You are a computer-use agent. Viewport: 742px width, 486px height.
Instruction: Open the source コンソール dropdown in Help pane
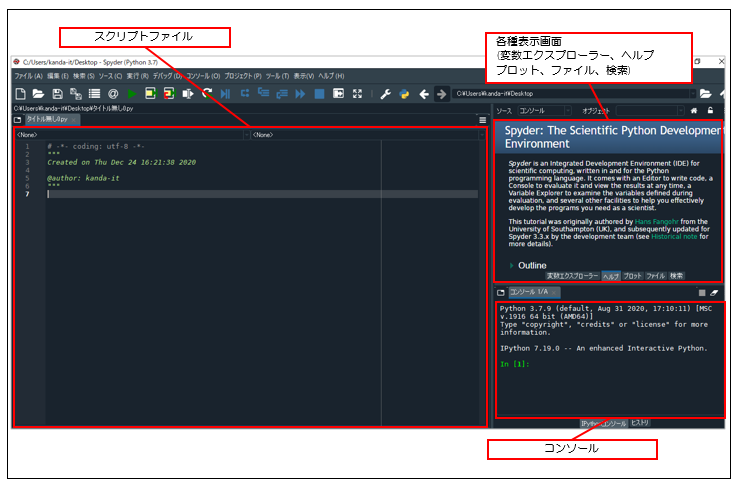click(545, 110)
